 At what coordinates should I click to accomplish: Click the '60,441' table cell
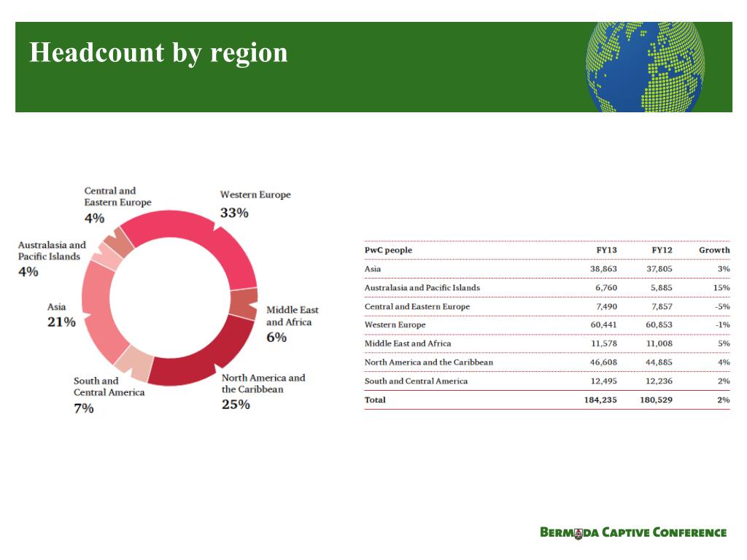pyautogui.click(x=603, y=324)
